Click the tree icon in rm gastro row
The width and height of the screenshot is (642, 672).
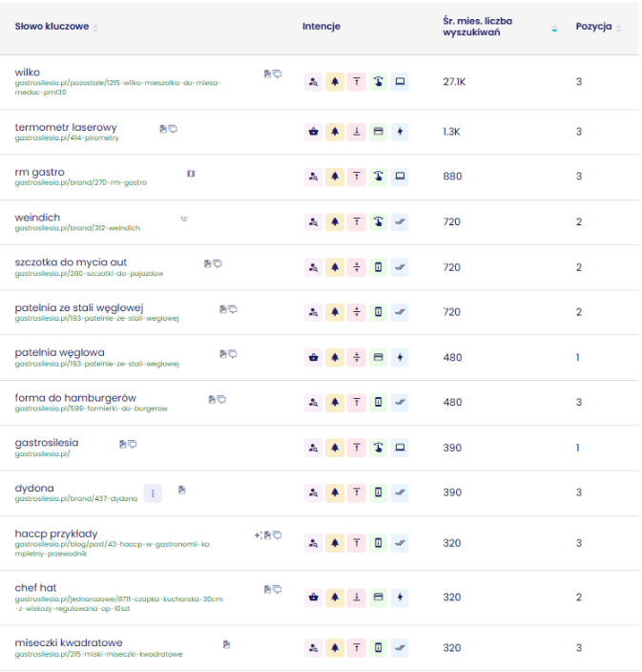click(x=335, y=177)
